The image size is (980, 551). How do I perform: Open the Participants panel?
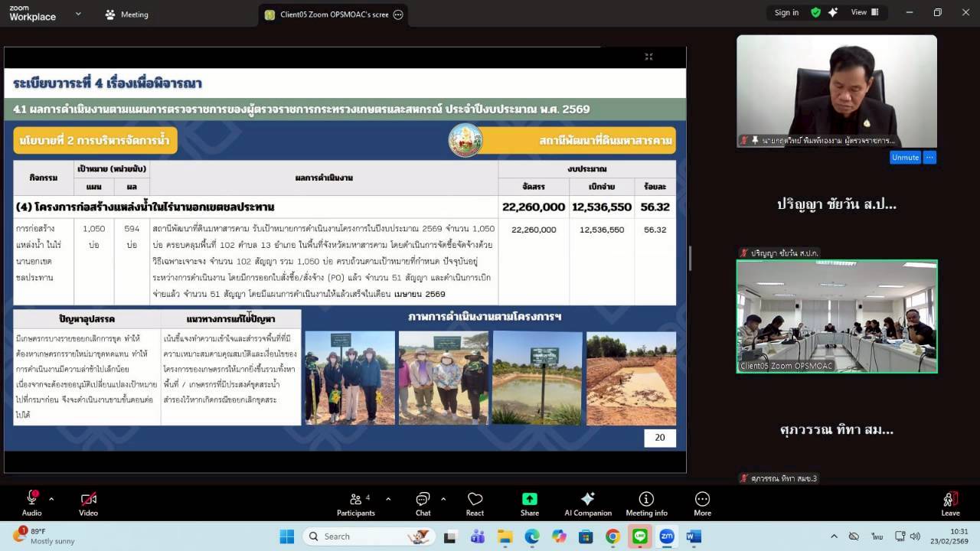pyautogui.click(x=356, y=504)
